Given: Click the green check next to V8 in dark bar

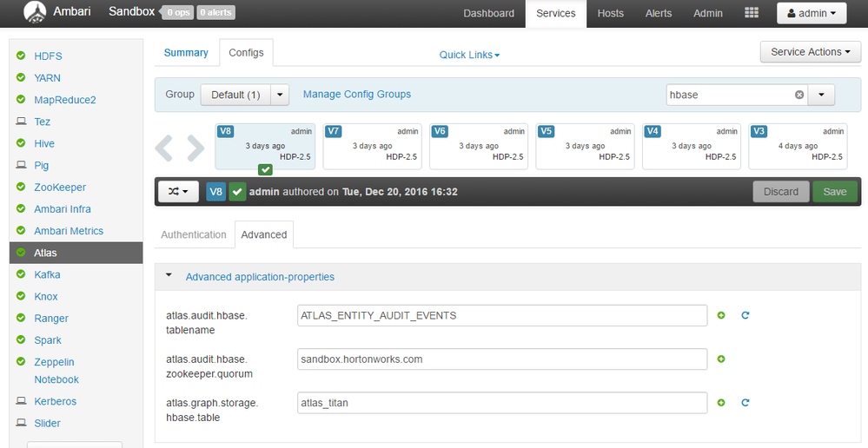Looking at the screenshot, I should pos(237,192).
